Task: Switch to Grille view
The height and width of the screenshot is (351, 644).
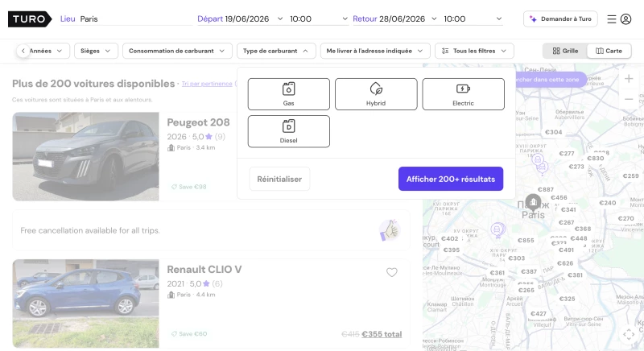Action: pyautogui.click(x=565, y=51)
